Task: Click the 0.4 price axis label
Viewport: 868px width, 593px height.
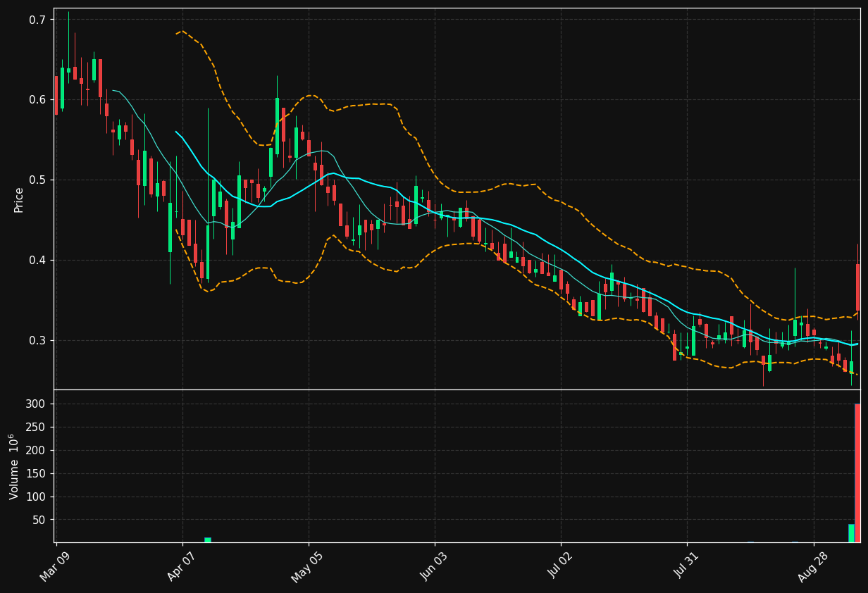Action: pyautogui.click(x=37, y=261)
